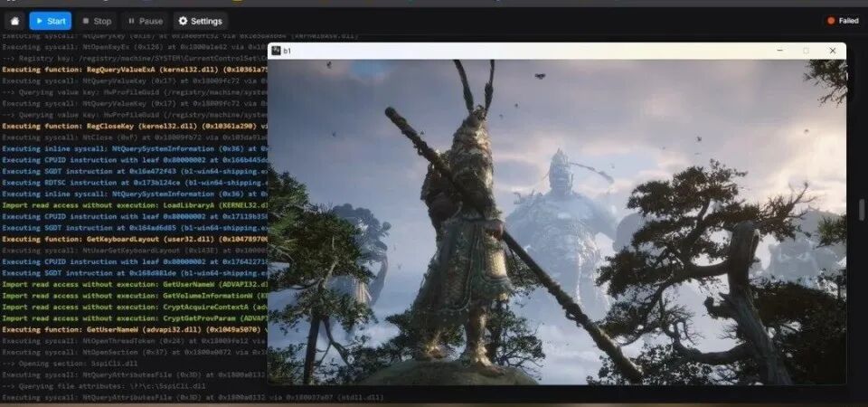Open the Settings dialog
This screenshot has height=407, width=868.
(201, 21)
